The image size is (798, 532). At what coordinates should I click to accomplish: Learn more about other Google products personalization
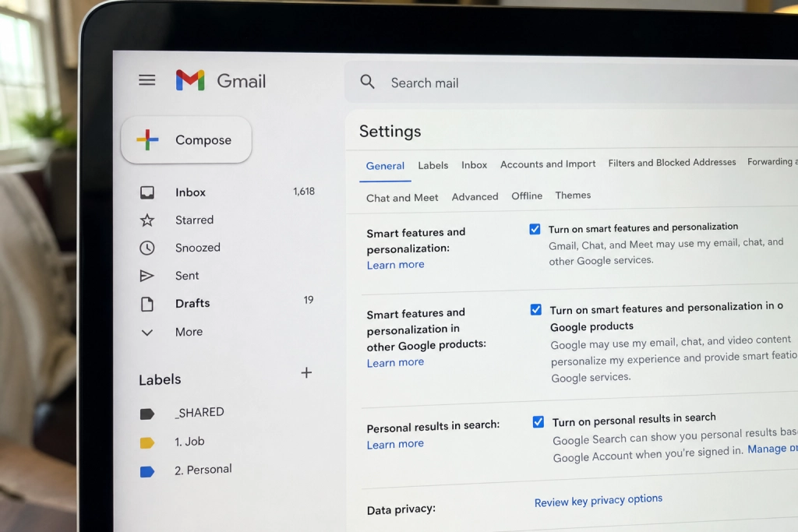point(395,363)
